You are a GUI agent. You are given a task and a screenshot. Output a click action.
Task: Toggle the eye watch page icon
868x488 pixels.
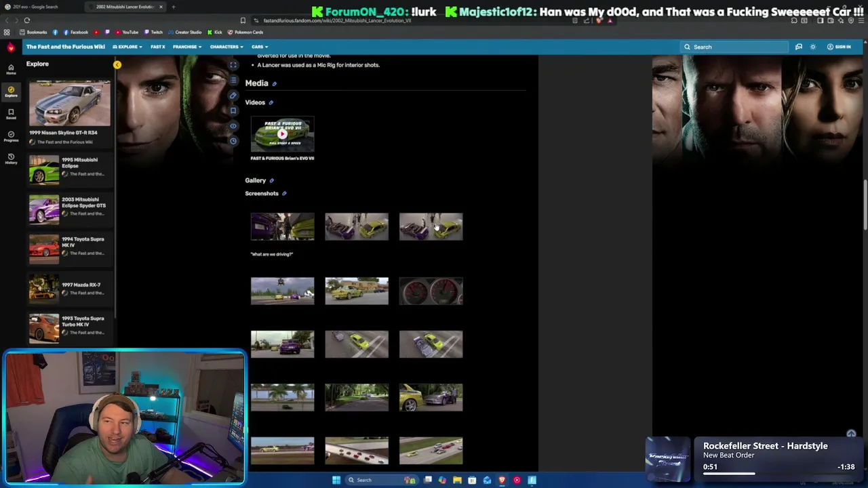(x=233, y=126)
